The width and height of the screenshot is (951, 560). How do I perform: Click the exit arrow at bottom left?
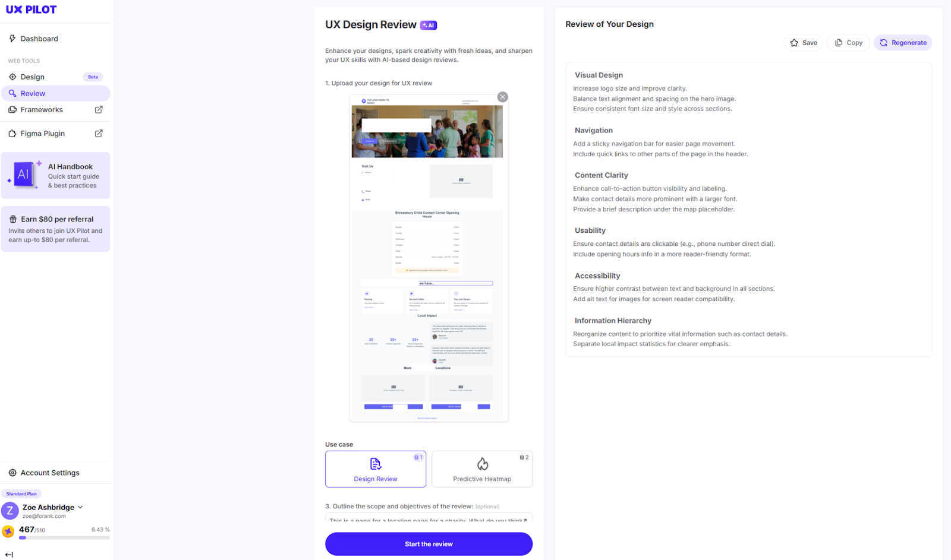[8, 554]
